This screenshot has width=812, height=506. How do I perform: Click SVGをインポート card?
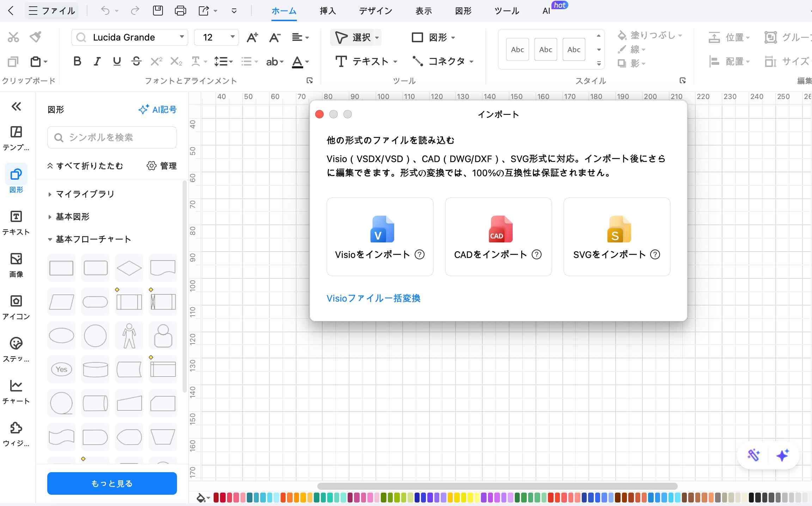tap(617, 237)
